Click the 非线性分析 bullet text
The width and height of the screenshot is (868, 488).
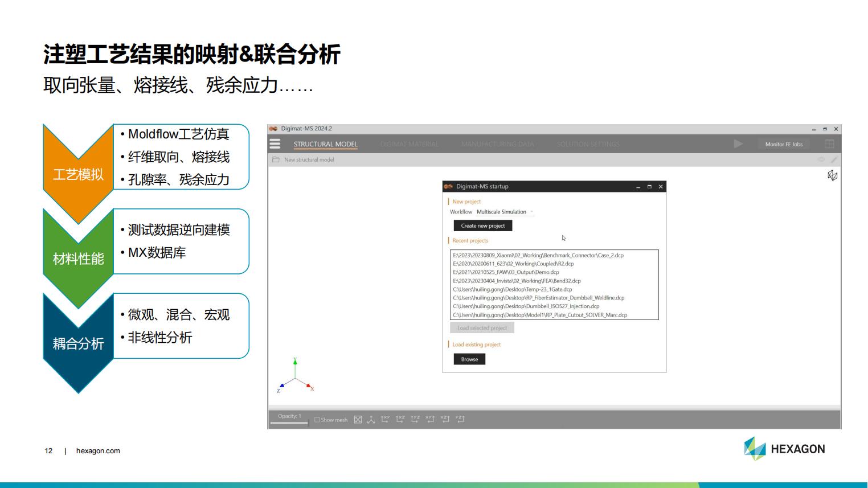click(160, 338)
